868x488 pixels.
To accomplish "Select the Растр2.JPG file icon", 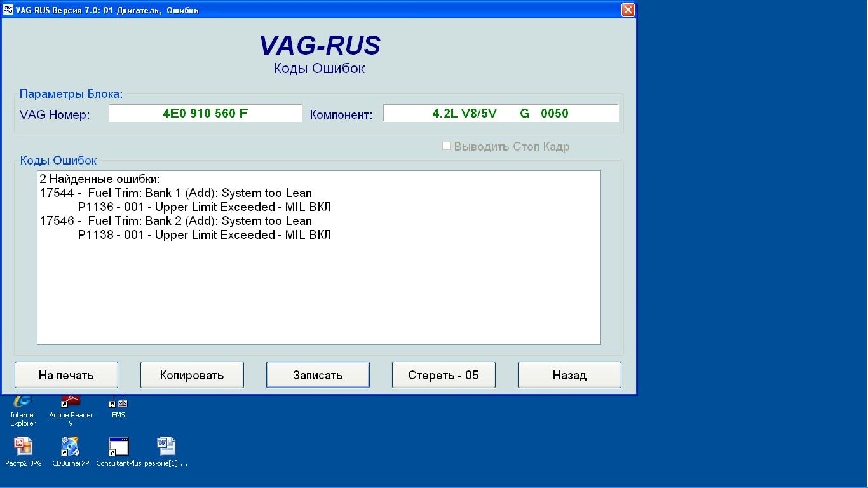I will coord(24,447).
